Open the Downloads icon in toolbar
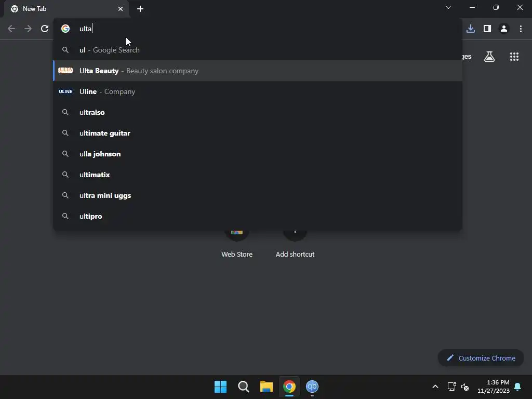The image size is (532, 399). (x=471, y=29)
